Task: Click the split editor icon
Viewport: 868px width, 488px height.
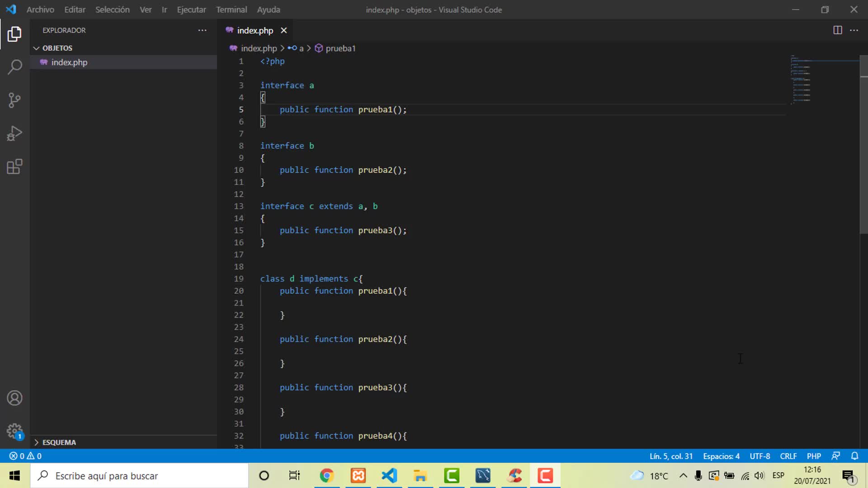Action: coord(837,30)
